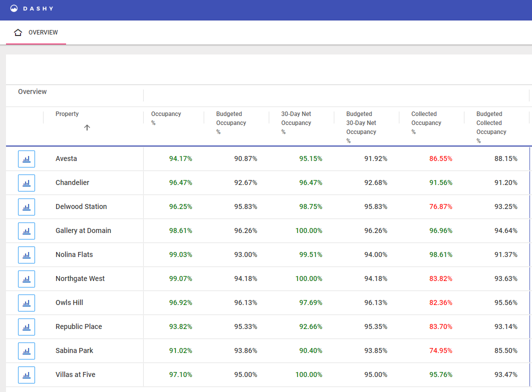Open the chart icon for Gallery at Domain

pos(27,231)
